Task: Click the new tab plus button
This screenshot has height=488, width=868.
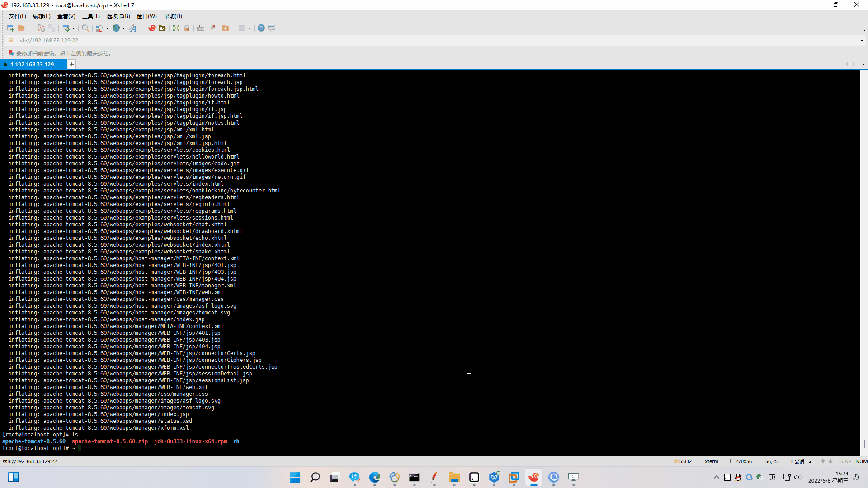Action: [x=71, y=64]
